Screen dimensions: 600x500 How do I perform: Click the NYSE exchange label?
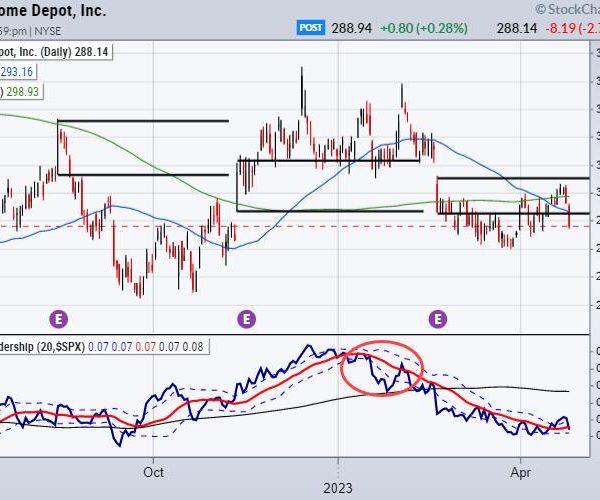pos(47,31)
